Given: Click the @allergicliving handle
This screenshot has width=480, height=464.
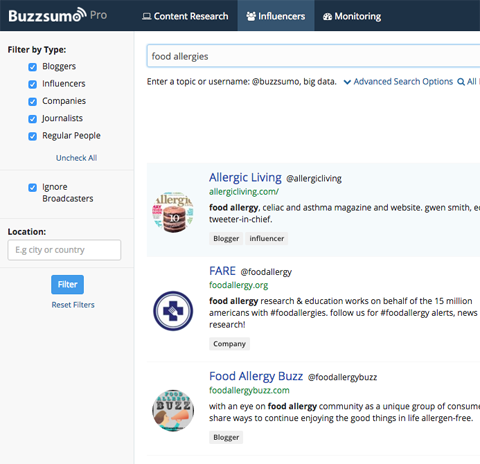Looking at the screenshot, I should tap(314, 179).
